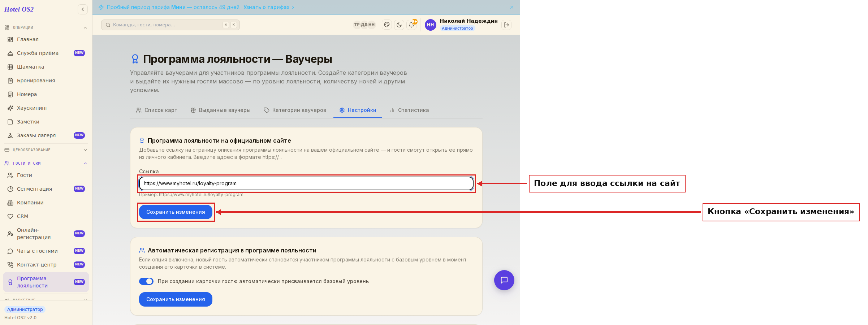868x325 pixels.
Task: Focus the Ссылка URL input field
Action: (x=306, y=183)
